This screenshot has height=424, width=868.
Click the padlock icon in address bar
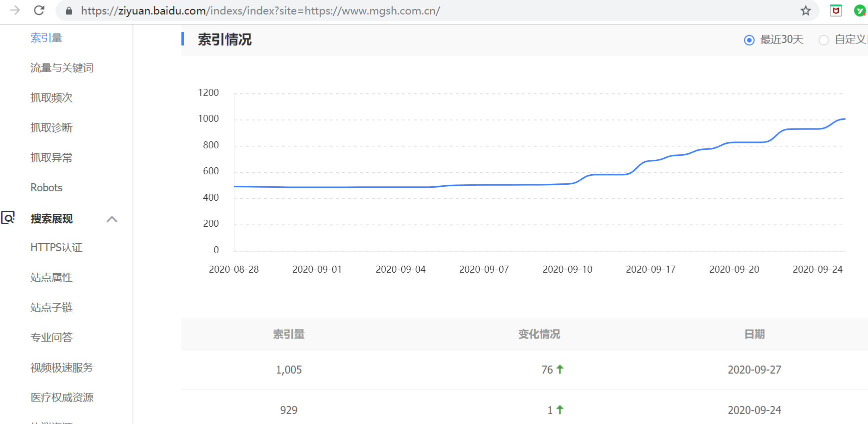tap(69, 11)
